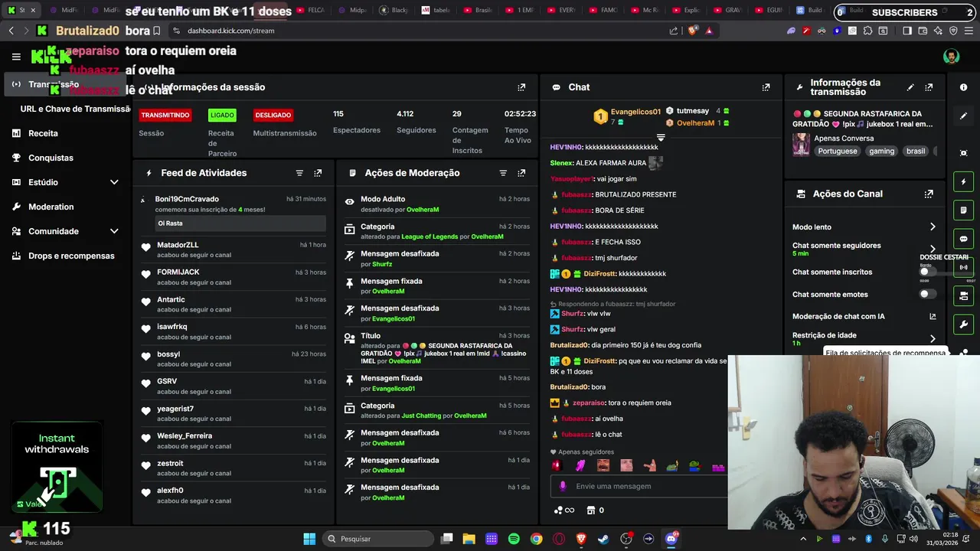Open Steam from the taskbar
The image size is (980, 551).
[604, 539]
